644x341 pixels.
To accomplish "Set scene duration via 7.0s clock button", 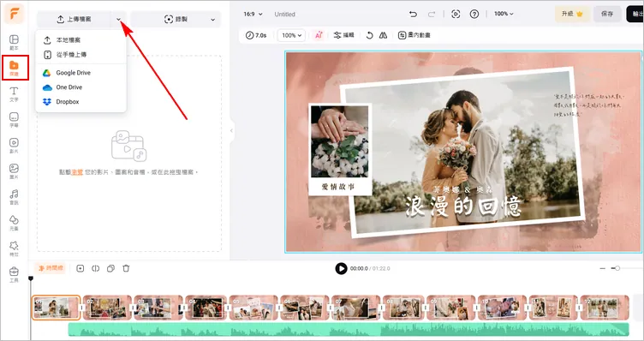I will click(256, 35).
